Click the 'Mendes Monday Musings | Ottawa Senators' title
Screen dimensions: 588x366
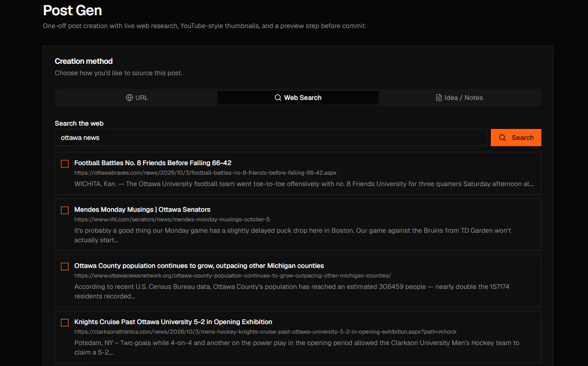142,209
